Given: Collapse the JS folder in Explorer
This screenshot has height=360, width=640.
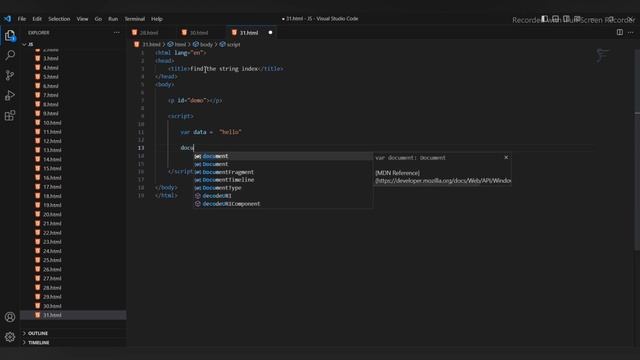Looking at the screenshot, I should [x=31, y=44].
